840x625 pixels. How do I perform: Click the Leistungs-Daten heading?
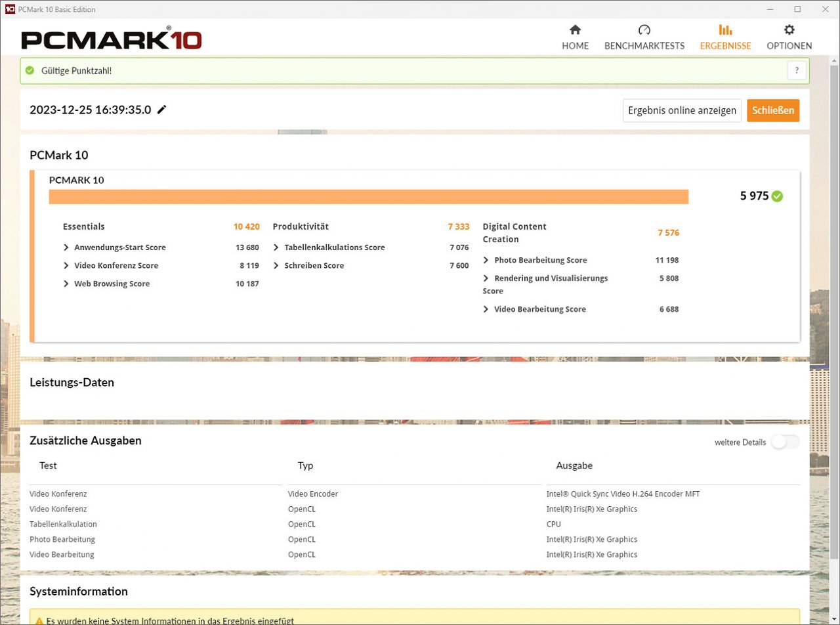[72, 382]
